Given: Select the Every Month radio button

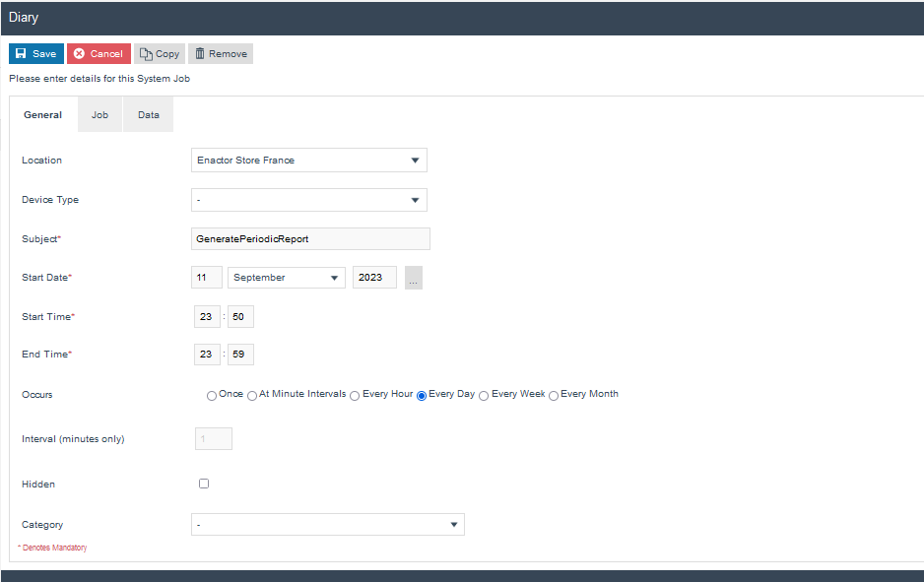Looking at the screenshot, I should 554,396.
